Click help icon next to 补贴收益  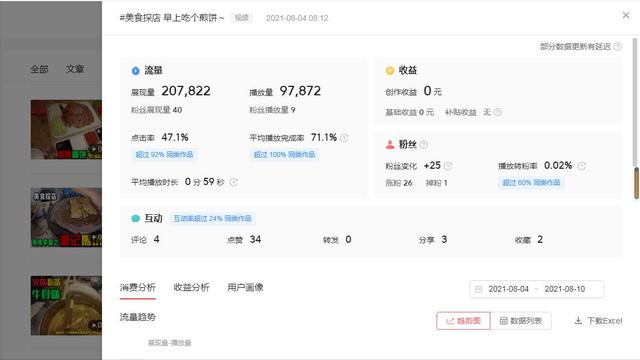click(x=498, y=112)
